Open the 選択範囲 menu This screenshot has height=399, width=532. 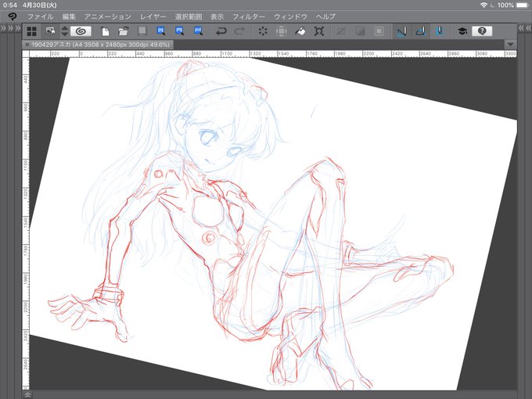[x=189, y=16]
